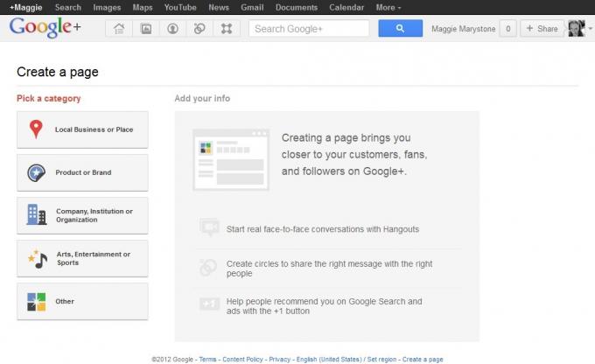The height and width of the screenshot is (364, 595).
Task: Open the Games icon in toolbar
Action: pos(227,29)
